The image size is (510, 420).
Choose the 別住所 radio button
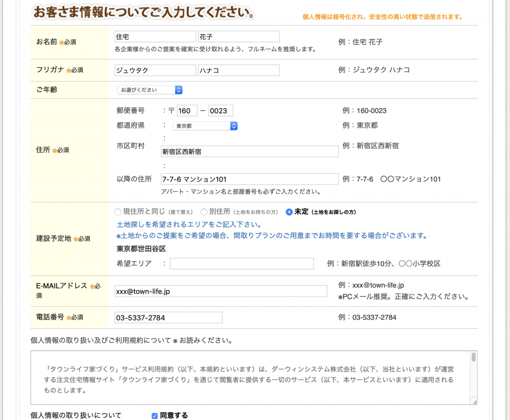click(204, 212)
